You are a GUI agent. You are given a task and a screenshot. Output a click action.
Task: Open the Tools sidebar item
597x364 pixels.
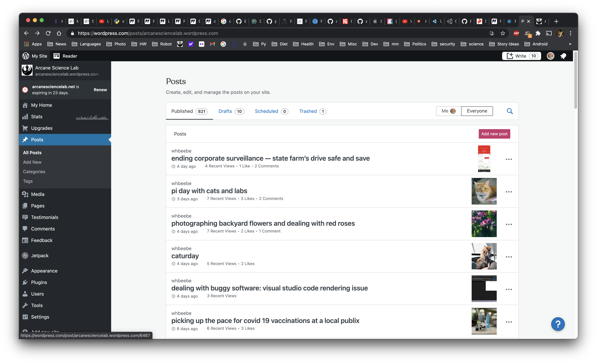coord(65,305)
